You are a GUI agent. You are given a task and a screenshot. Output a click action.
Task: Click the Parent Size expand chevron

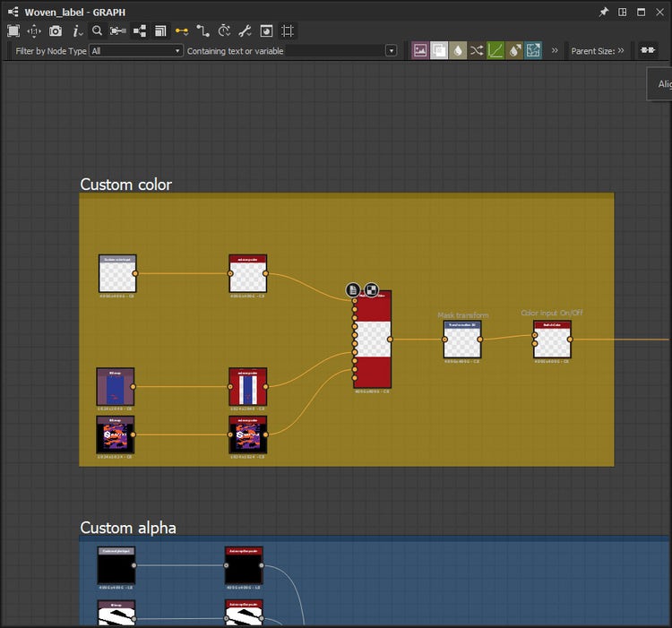coord(621,51)
